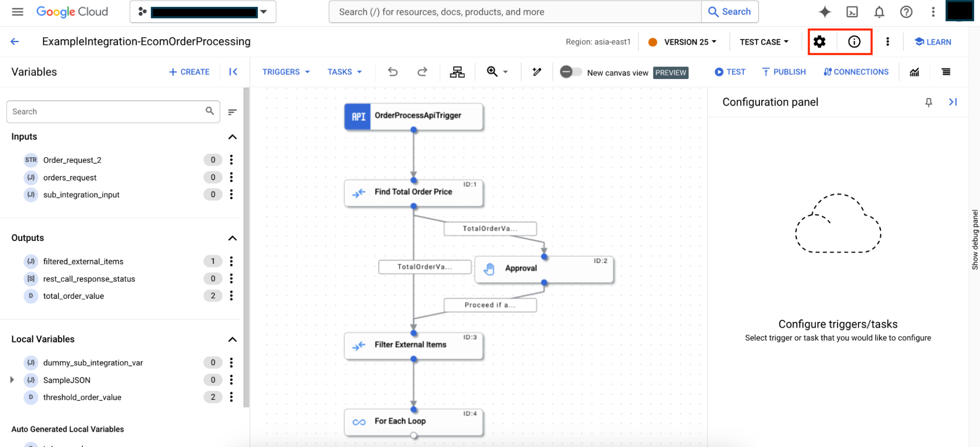Open the TRIGGERS dropdown

(x=285, y=72)
